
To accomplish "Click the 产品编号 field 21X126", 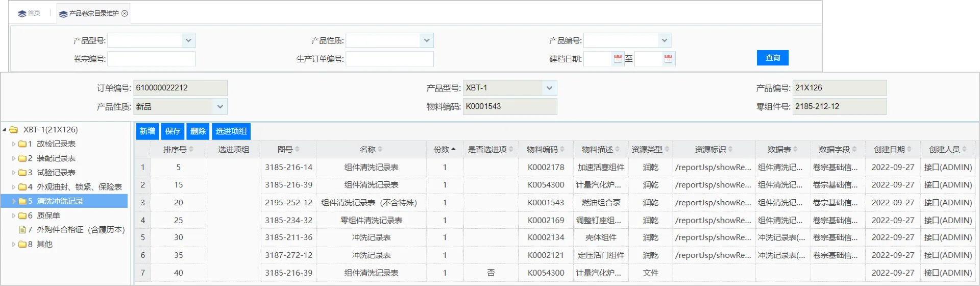I will point(839,88).
